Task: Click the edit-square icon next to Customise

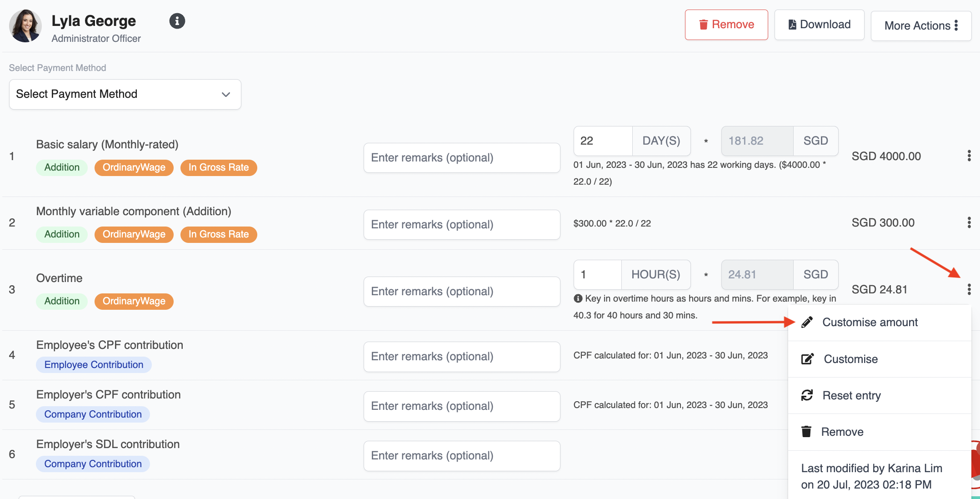Action: tap(807, 359)
